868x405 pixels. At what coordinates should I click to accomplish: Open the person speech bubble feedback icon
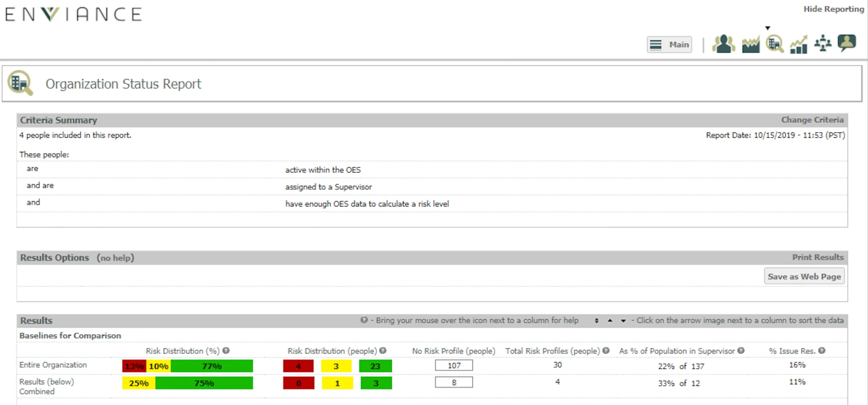[847, 43]
